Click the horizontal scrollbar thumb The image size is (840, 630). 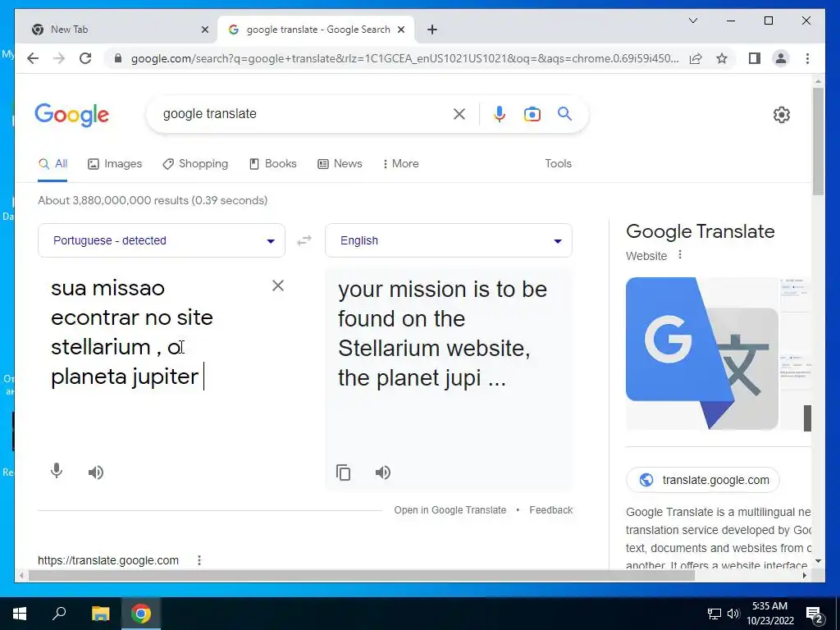362,575
